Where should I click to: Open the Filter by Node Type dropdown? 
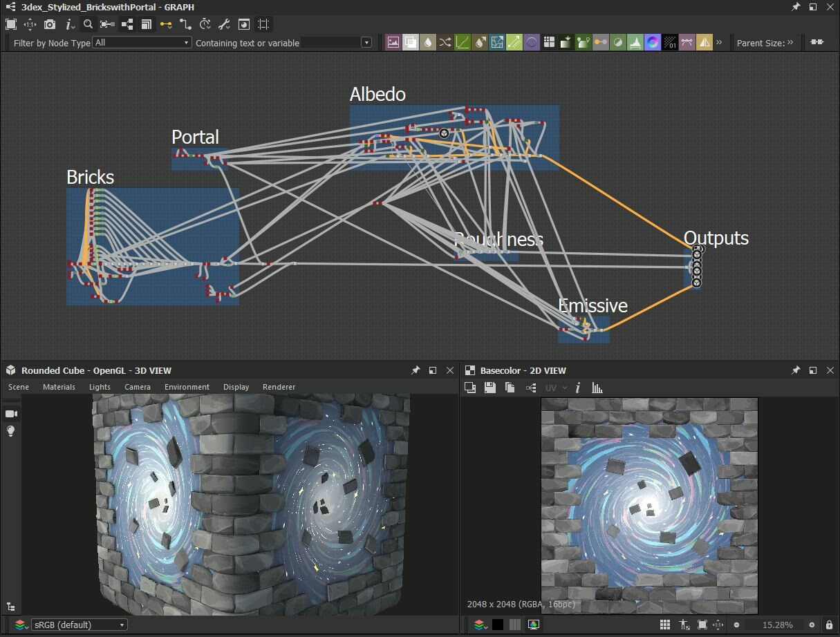tap(142, 42)
